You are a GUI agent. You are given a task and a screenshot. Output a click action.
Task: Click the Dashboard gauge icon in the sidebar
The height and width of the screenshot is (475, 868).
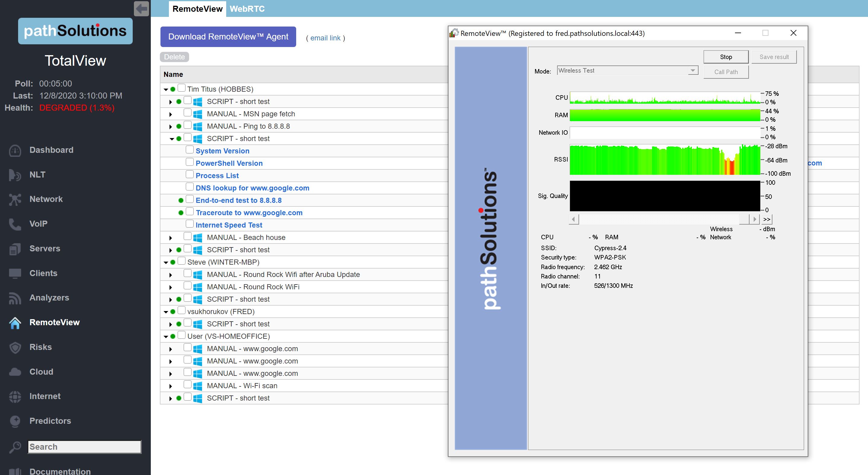(x=15, y=150)
